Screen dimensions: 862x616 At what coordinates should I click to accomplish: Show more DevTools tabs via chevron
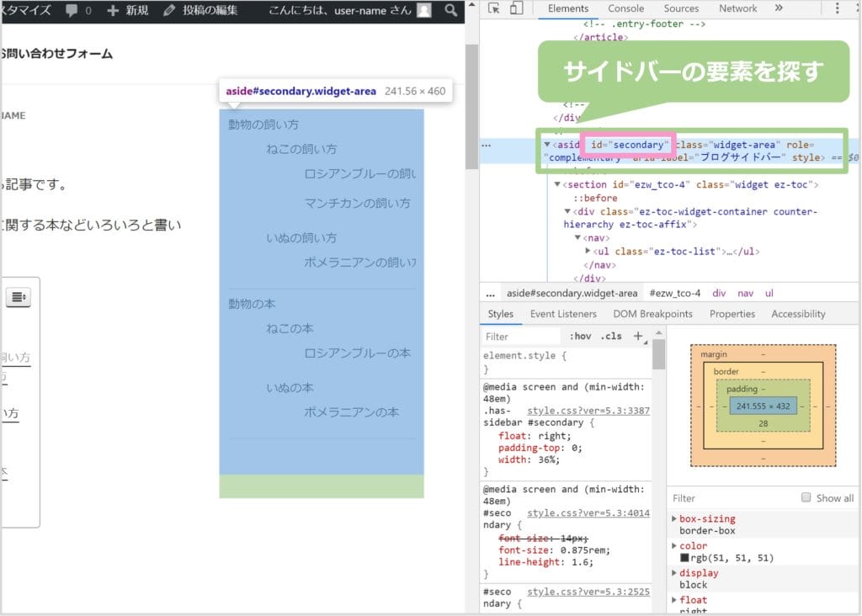(779, 8)
